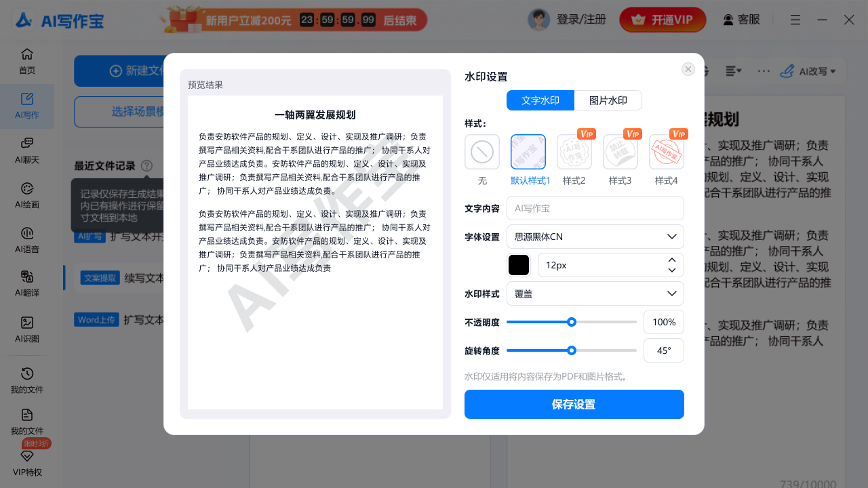
Task: Open AI聊天 chat sidebar icon
Action: pyautogui.click(x=27, y=143)
